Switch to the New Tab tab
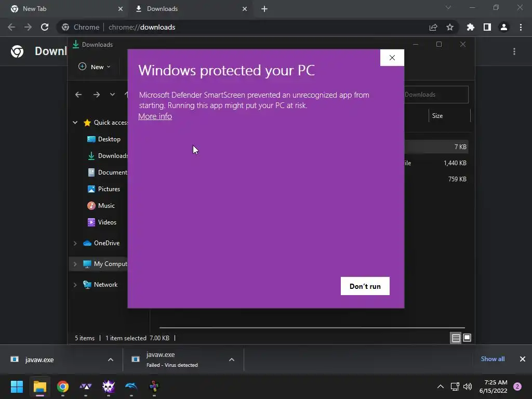 click(x=64, y=9)
